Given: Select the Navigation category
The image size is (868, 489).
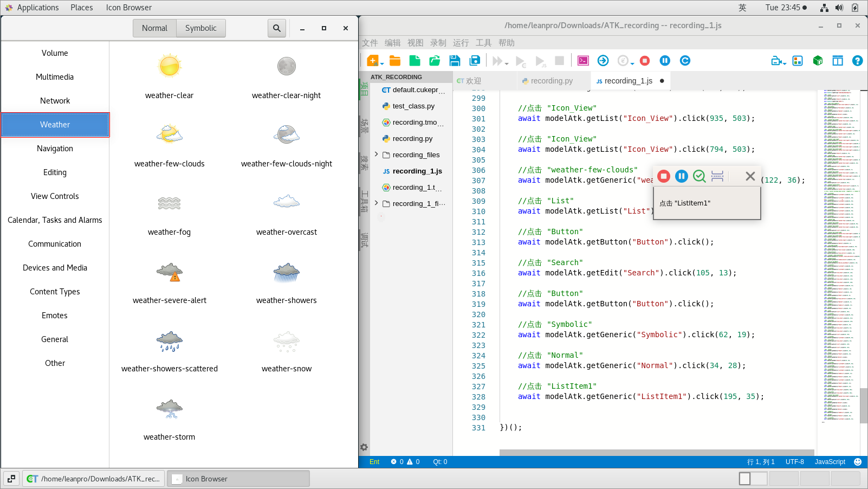Looking at the screenshot, I should (x=55, y=149).
